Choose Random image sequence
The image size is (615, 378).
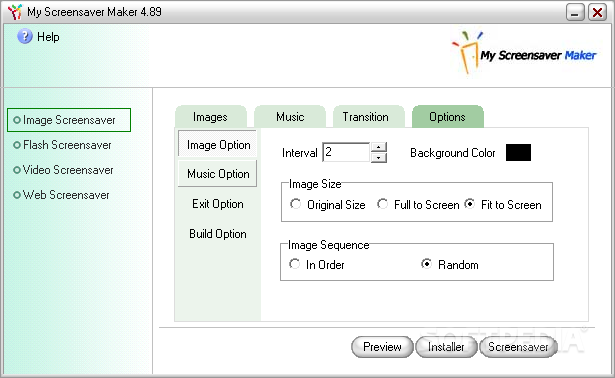(x=426, y=264)
